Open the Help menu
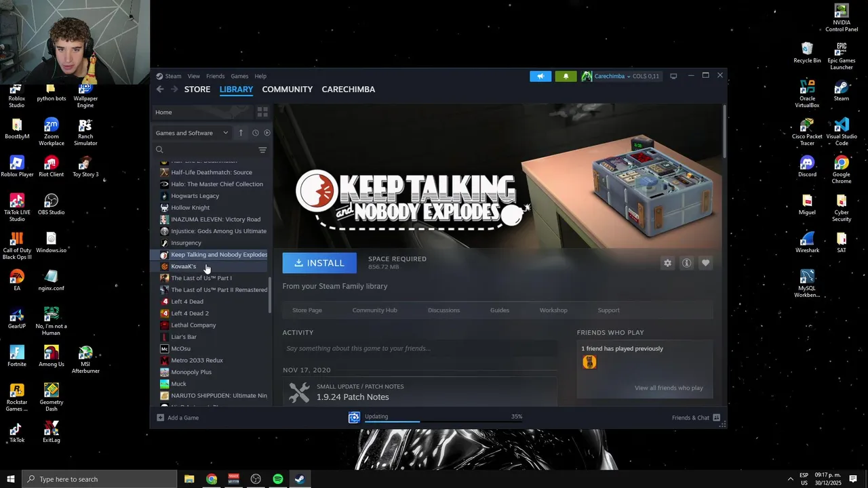The image size is (868, 488). tap(260, 76)
